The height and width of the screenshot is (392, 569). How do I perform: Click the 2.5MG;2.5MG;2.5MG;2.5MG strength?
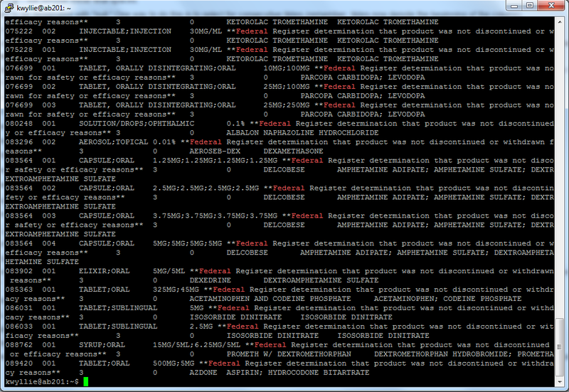tap(206, 189)
